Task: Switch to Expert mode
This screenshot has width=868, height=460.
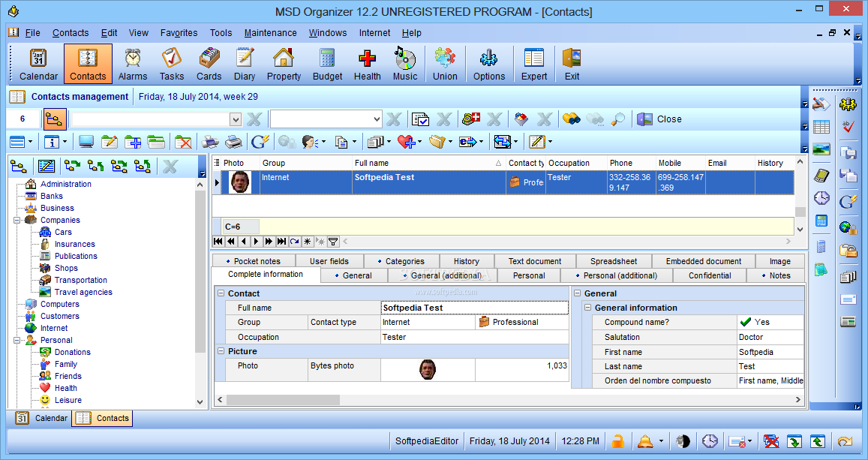Action: coord(533,65)
